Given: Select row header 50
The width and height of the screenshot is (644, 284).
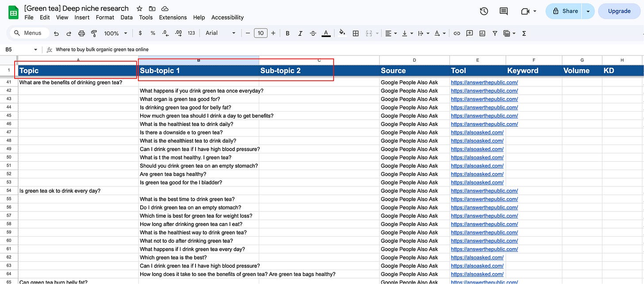Looking at the screenshot, I should (9, 157).
